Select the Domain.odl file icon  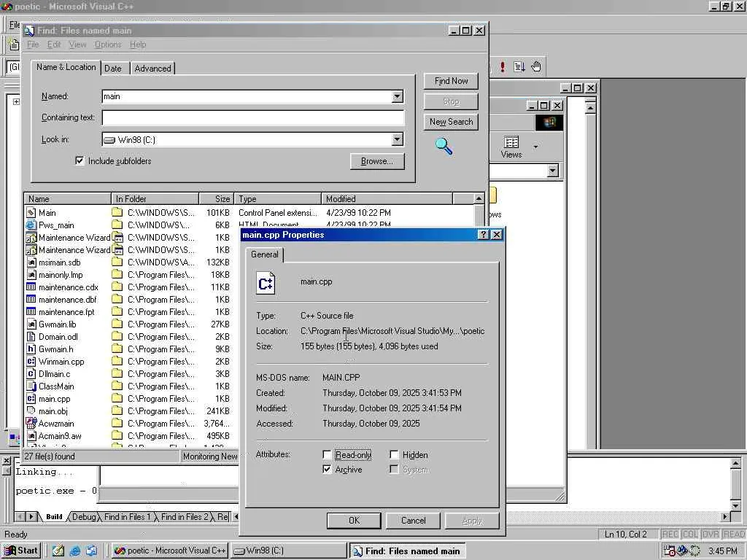[31, 336]
